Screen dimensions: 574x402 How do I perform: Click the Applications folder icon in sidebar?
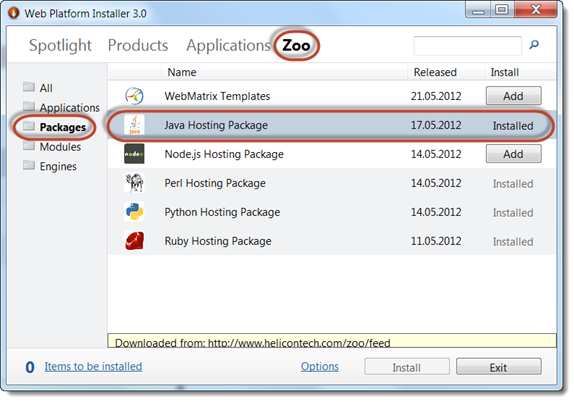pos(29,106)
